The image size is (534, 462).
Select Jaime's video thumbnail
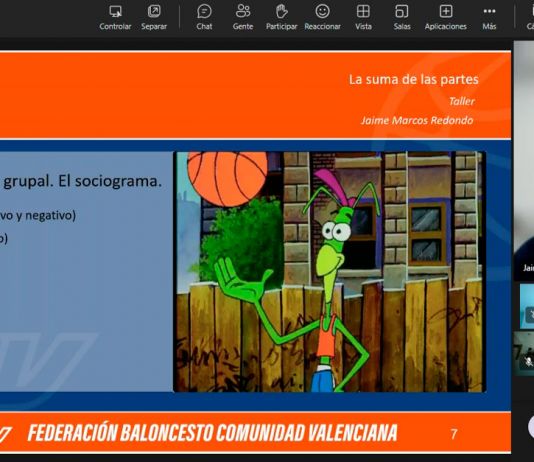524,161
